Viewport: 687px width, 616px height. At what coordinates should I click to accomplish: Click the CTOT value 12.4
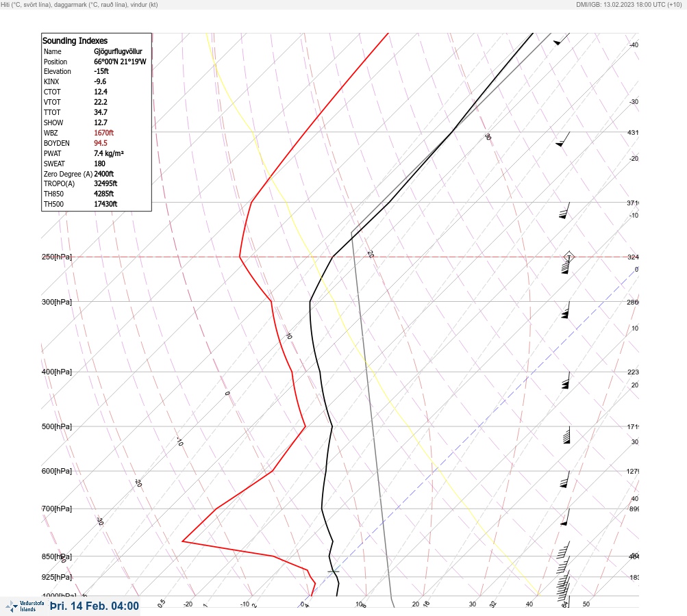[100, 92]
